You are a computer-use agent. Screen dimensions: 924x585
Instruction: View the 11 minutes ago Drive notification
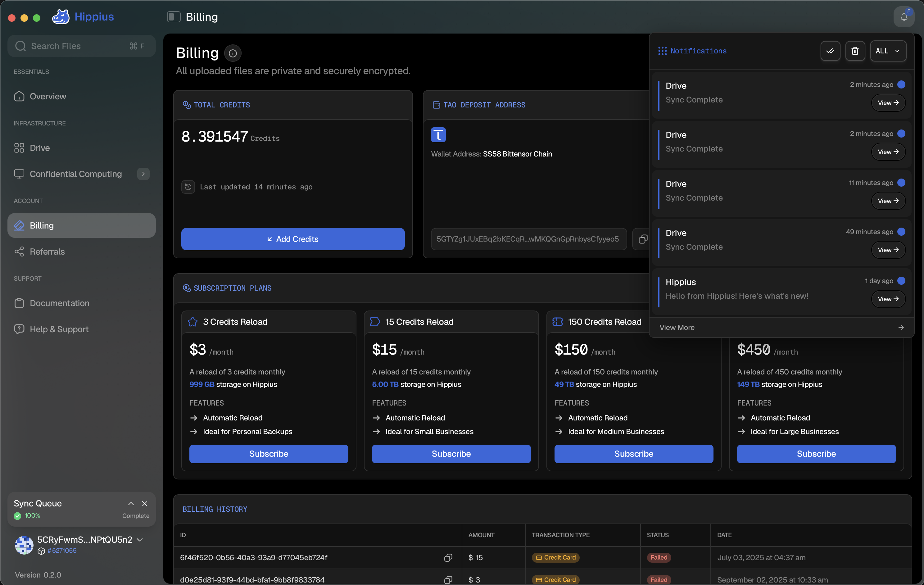click(888, 201)
